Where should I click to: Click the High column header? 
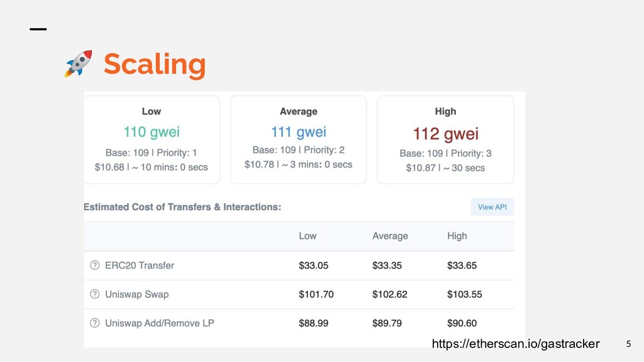[x=457, y=236]
